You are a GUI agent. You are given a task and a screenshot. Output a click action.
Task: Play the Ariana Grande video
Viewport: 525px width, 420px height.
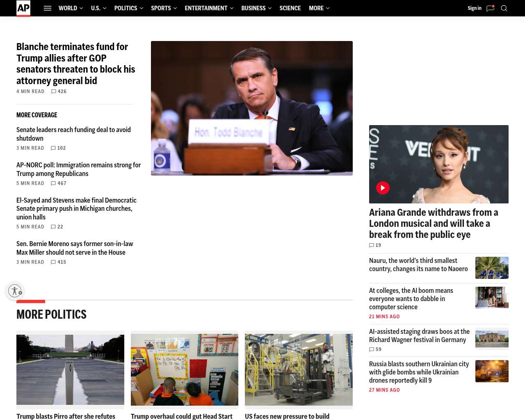[x=383, y=188]
